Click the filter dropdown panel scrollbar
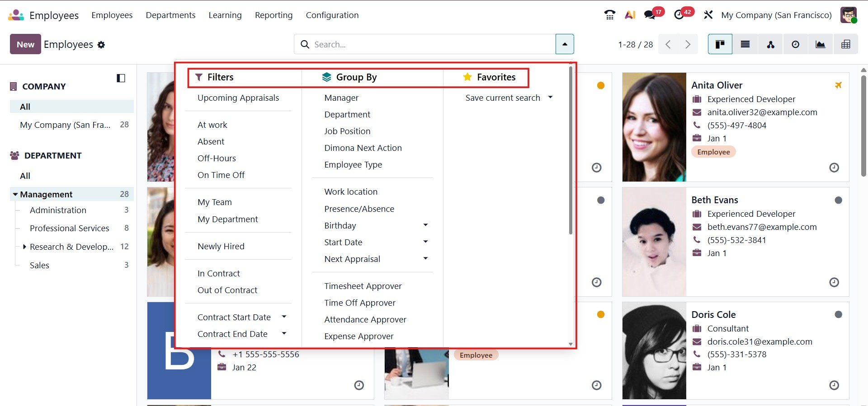Screen dimensions: 868x406 (571, 150)
